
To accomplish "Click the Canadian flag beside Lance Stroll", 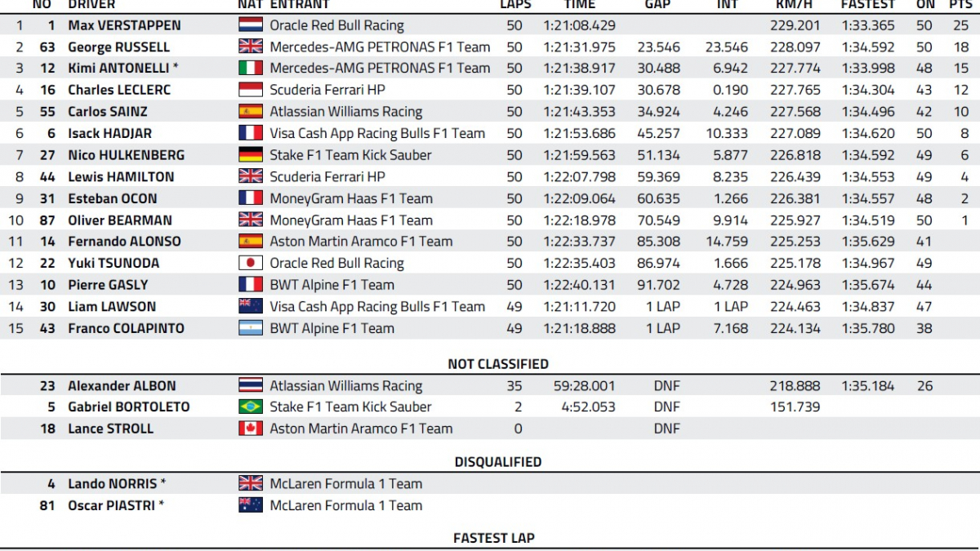I will tap(250, 429).
